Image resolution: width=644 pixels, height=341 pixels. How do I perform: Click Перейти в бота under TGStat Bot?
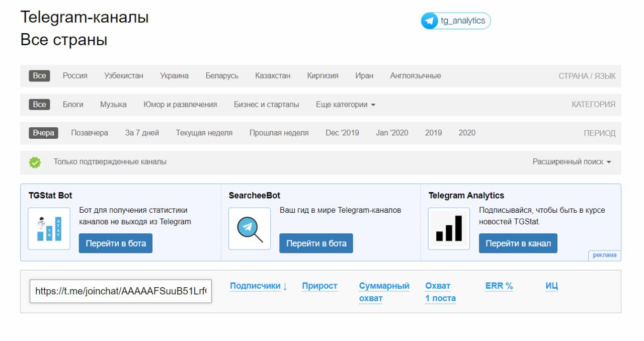[116, 243]
